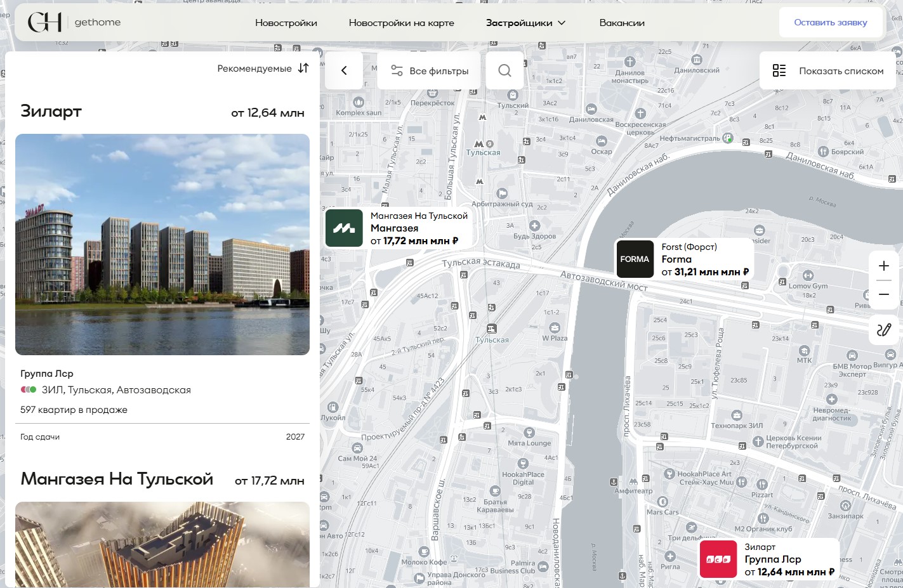This screenshot has height=588, width=903.
Task: Click the Lomov Gym map pin
Action: [808, 275]
